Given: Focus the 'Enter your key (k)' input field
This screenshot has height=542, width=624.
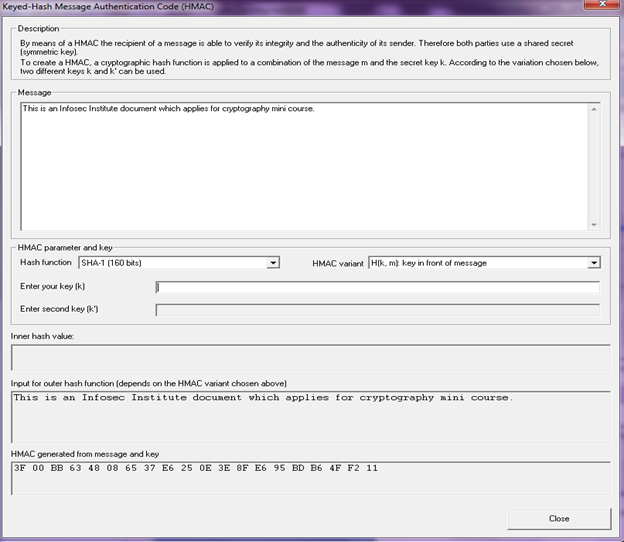Looking at the screenshot, I should pos(377,288).
